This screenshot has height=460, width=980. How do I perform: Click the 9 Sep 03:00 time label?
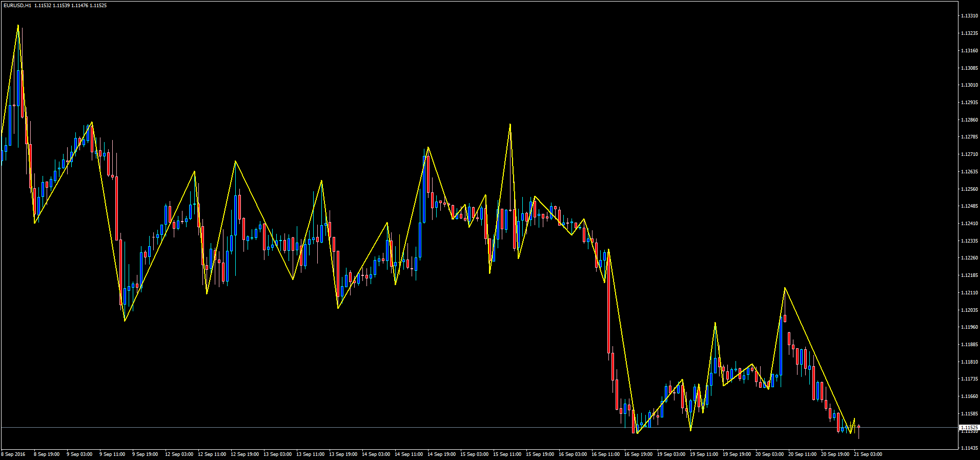tap(79, 454)
